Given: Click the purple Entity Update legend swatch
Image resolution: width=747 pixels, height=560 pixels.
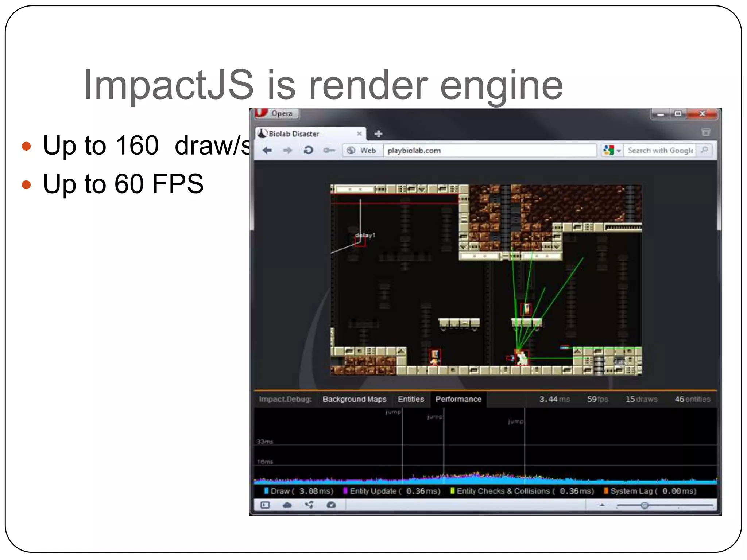Looking at the screenshot, I should 345,491.
